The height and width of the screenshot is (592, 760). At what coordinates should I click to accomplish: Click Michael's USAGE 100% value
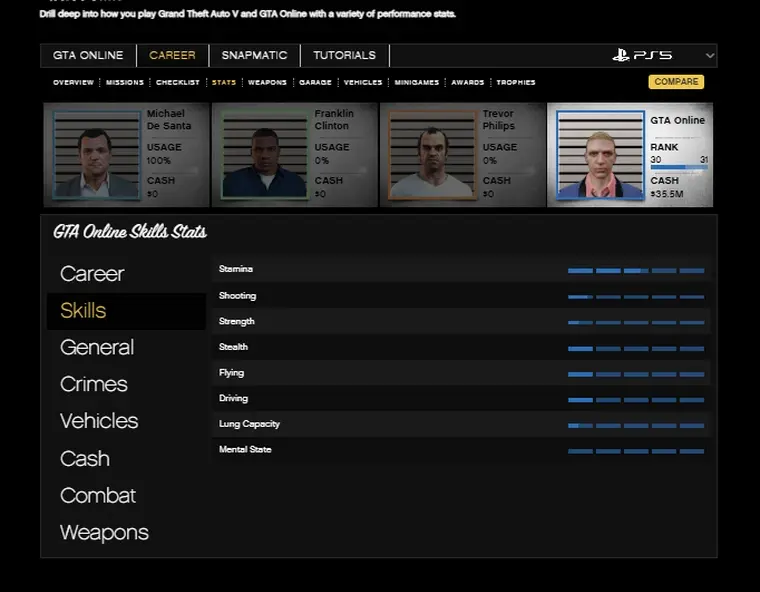158,160
